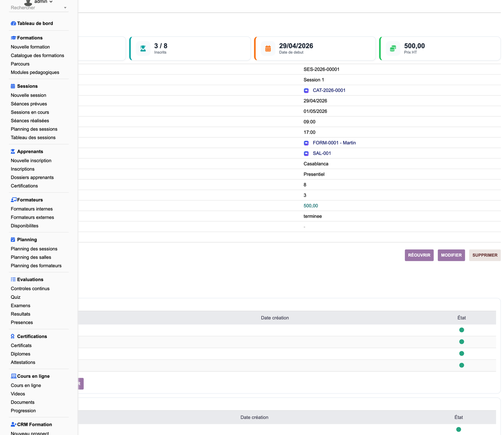Click the RÉOUVRIR button
Viewport: 504px width, 435px height.
pos(419,255)
